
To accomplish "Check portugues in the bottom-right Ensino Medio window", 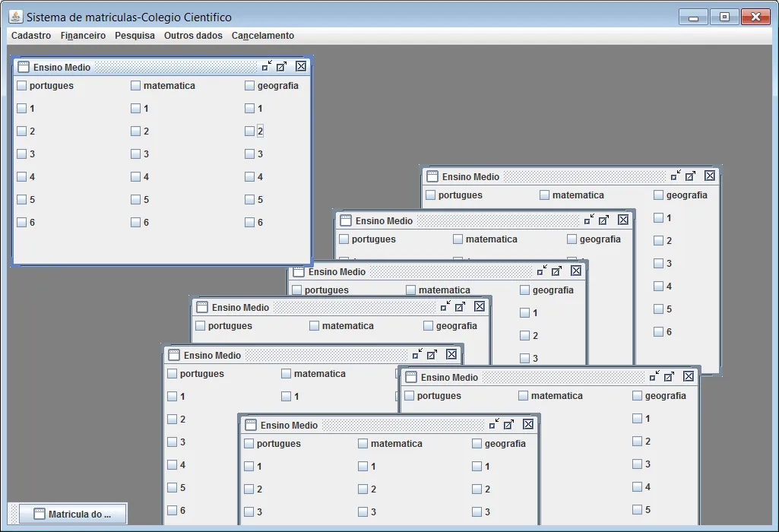I will click(x=432, y=396).
